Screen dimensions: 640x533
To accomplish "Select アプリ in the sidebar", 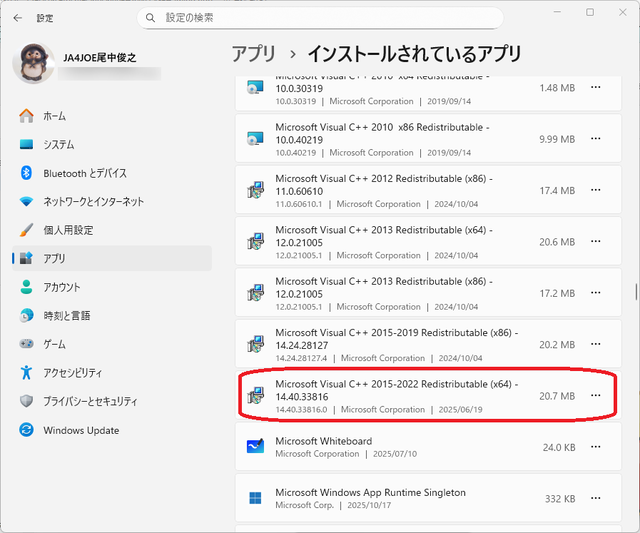I will 112,258.
